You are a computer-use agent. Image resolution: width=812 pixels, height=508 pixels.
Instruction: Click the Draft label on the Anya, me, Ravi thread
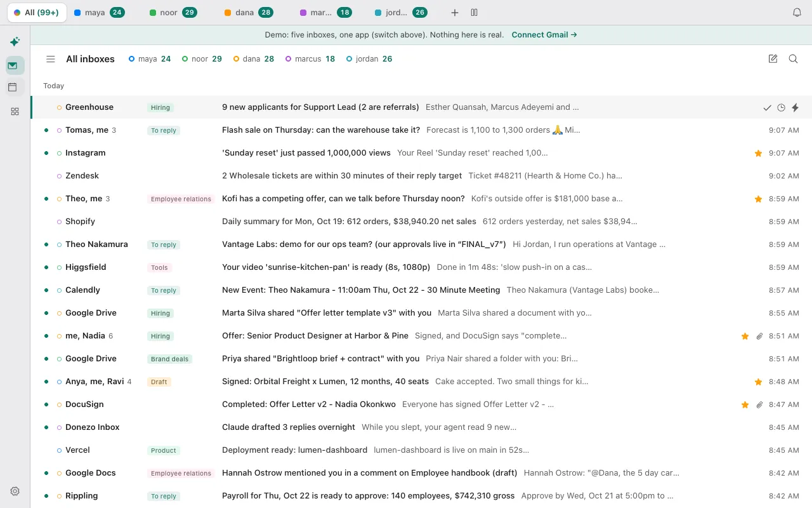pos(159,382)
